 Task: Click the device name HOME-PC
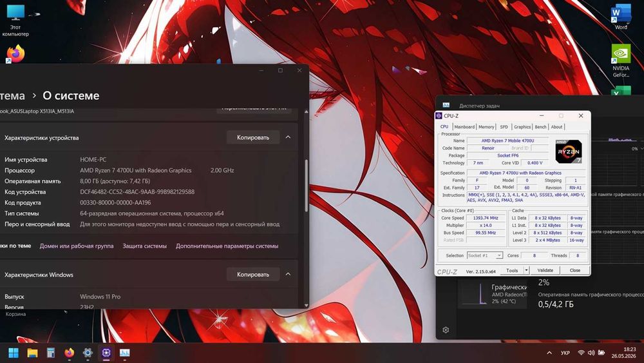click(93, 159)
